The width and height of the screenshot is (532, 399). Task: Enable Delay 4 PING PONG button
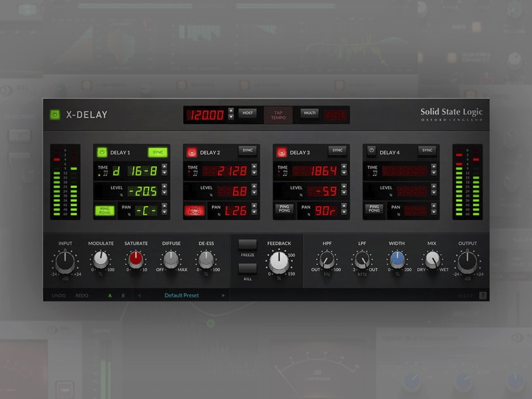(x=374, y=209)
